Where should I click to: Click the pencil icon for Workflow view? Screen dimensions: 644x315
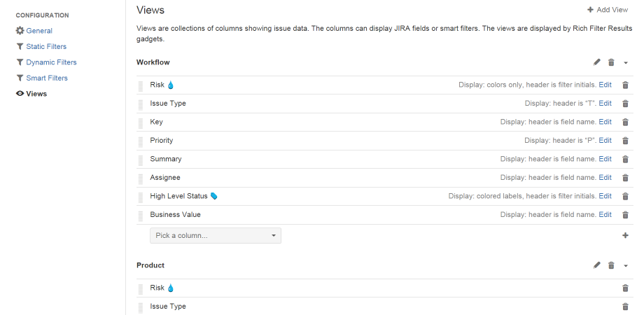[x=597, y=62]
